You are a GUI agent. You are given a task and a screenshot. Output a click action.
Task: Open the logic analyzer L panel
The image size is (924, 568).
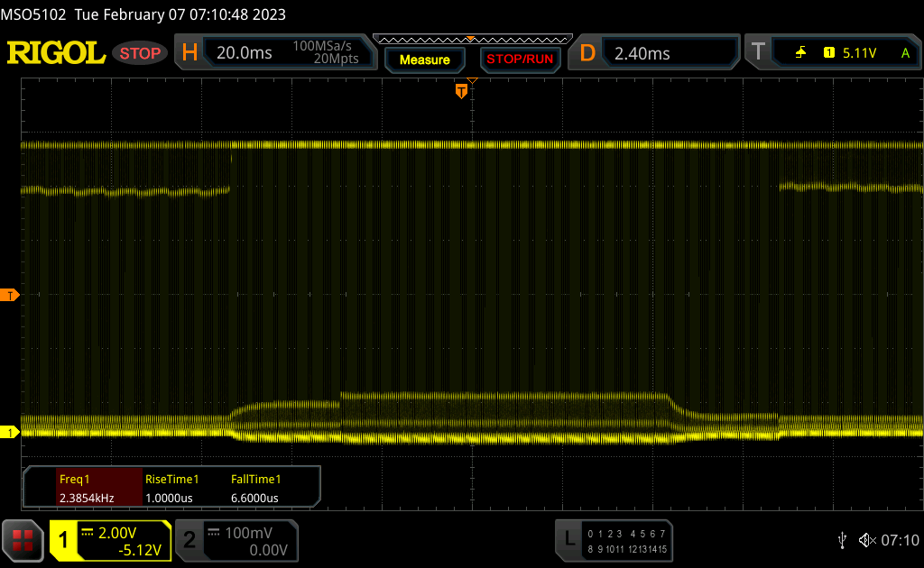click(x=614, y=540)
